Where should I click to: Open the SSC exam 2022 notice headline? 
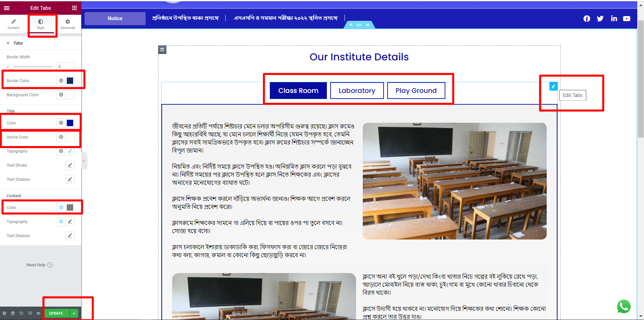[x=286, y=18]
